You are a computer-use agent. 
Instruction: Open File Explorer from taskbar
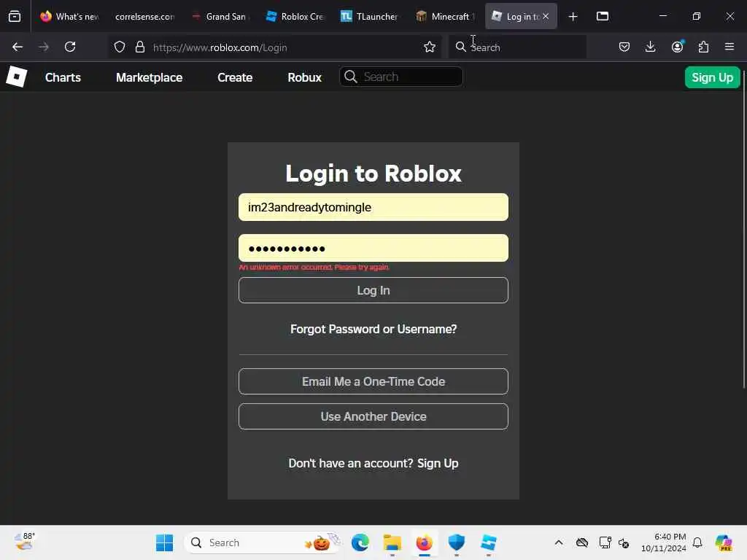[x=392, y=542]
